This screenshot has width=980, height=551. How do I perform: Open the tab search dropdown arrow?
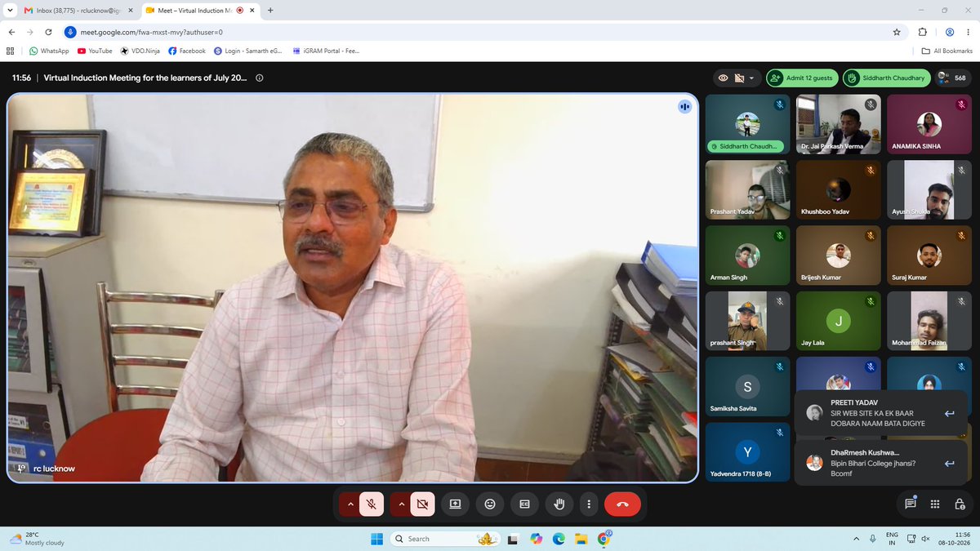click(8, 11)
